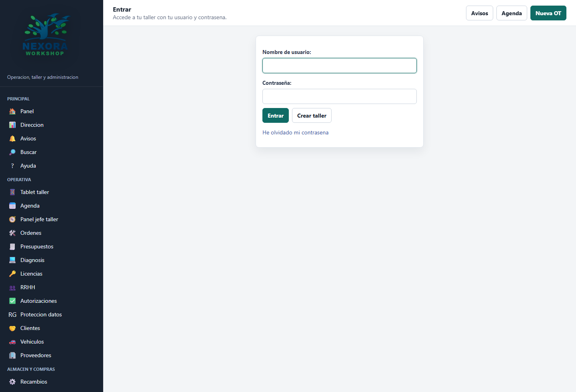Viewport: 576px width, 392px height.
Task: Click the Licencias key icon
Action: pos(12,274)
